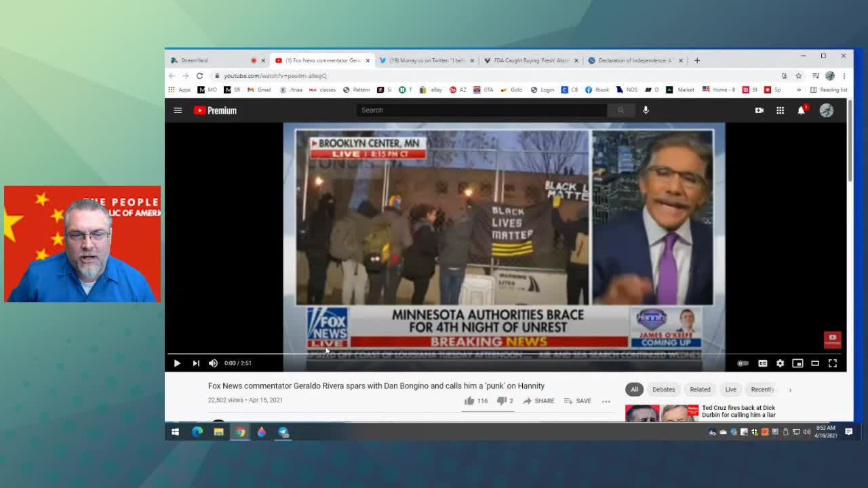
Task: Turn on closed captions
Action: pyautogui.click(x=763, y=363)
